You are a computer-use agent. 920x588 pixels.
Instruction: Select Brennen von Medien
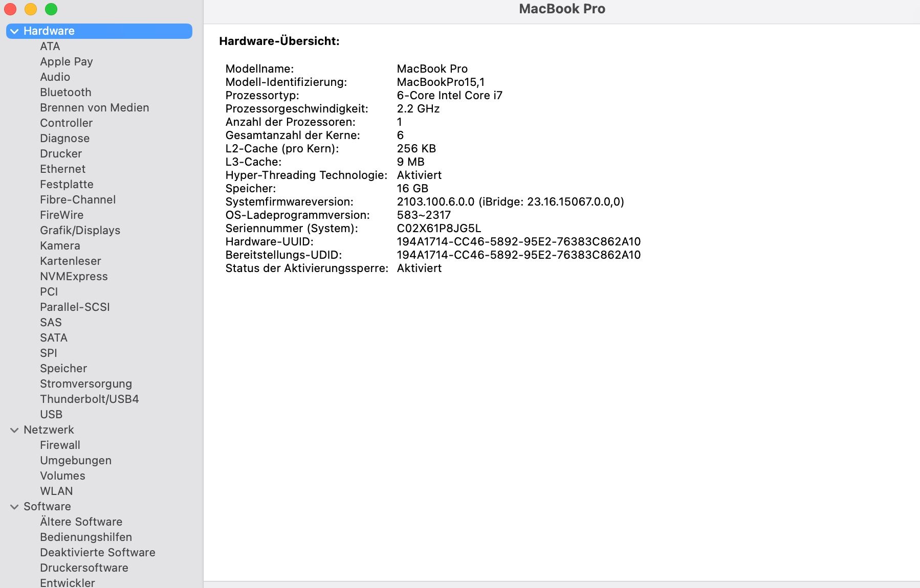click(x=95, y=108)
